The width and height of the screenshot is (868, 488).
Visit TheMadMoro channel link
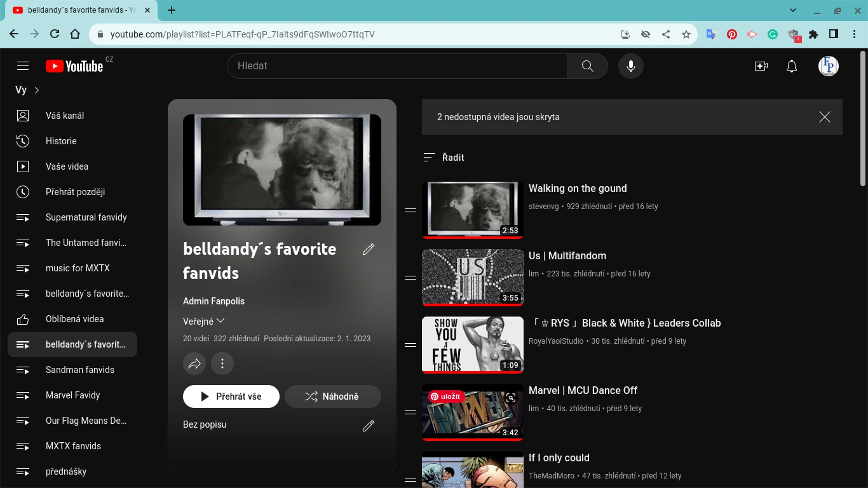(x=552, y=476)
